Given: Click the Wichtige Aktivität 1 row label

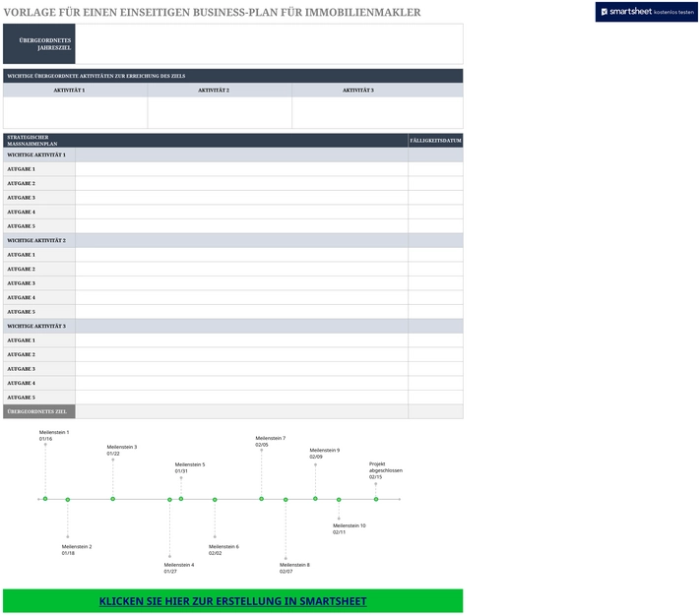Looking at the screenshot, I should 39,154.
